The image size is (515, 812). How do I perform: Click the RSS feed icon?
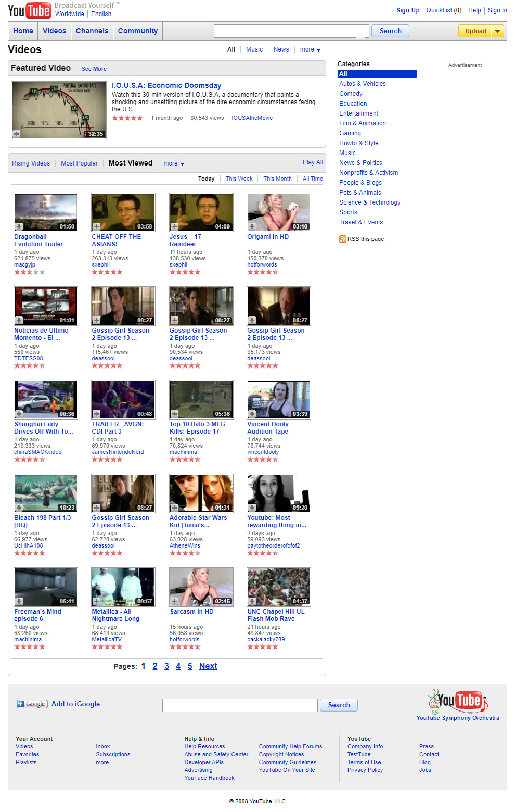click(342, 239)
